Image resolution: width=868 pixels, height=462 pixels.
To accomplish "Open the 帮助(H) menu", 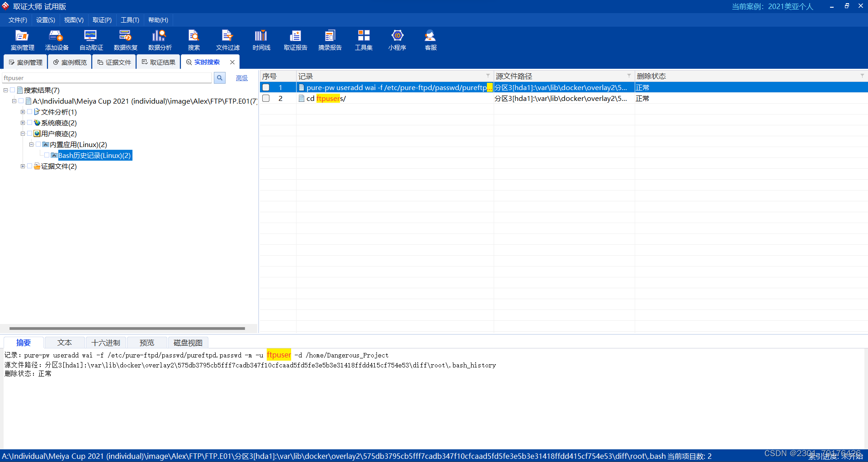I will pyautogui.click(x=158, y=20).
